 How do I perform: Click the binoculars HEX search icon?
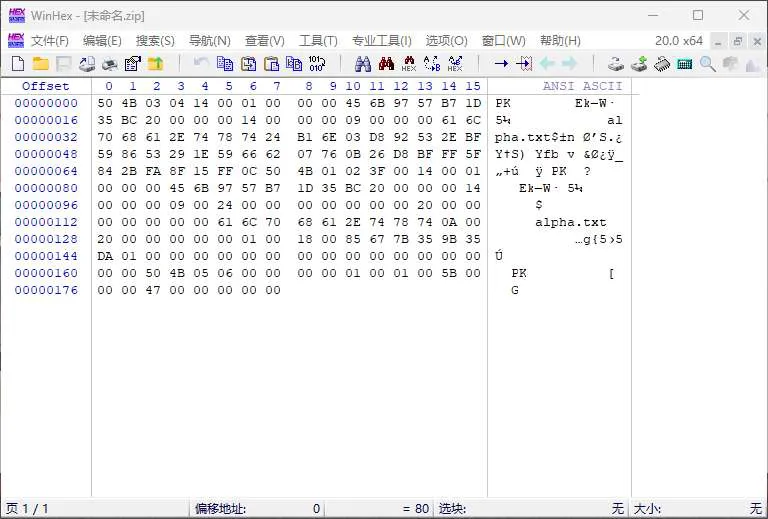coord(409,64)
